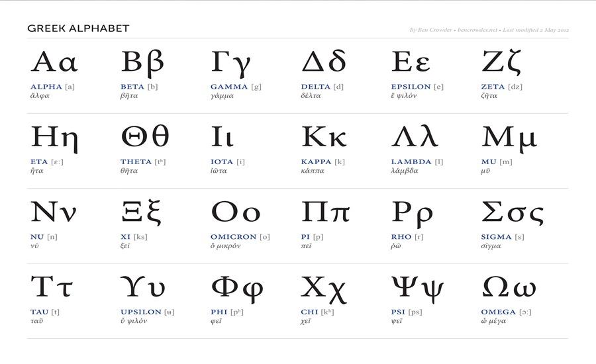Viewport: 596px width, 364px height.
Task: Click the Greek word λάμβδα under LAMBDA
Action: click(x=404, y=171)
